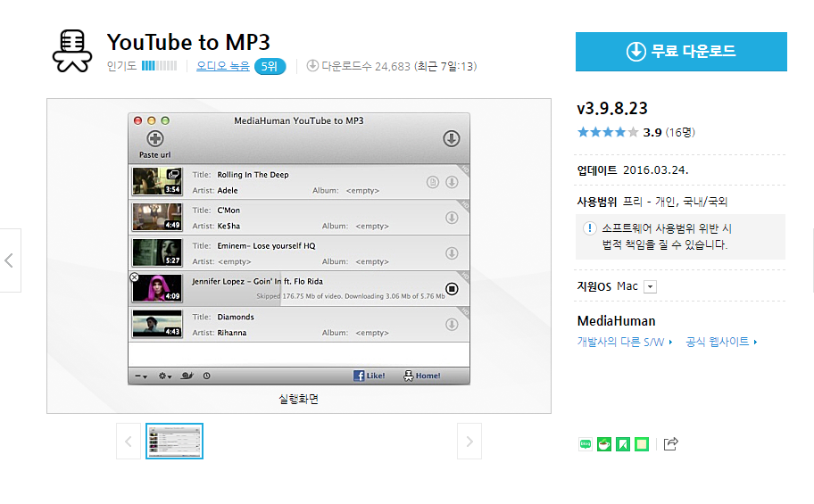Screen dimensions: 814x504
Task: Click the Title field Eminem- Lose yourself HQ
Action: coord(266,245)
